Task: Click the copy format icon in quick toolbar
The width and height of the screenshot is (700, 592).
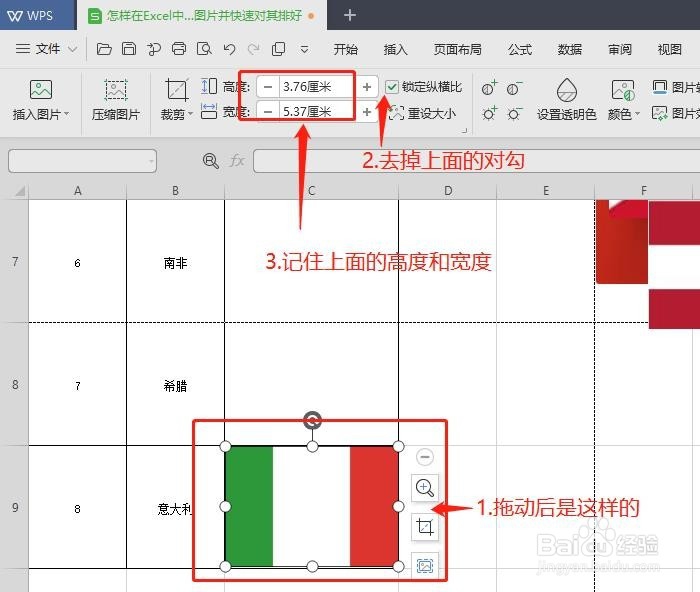Action: point(279,49)
